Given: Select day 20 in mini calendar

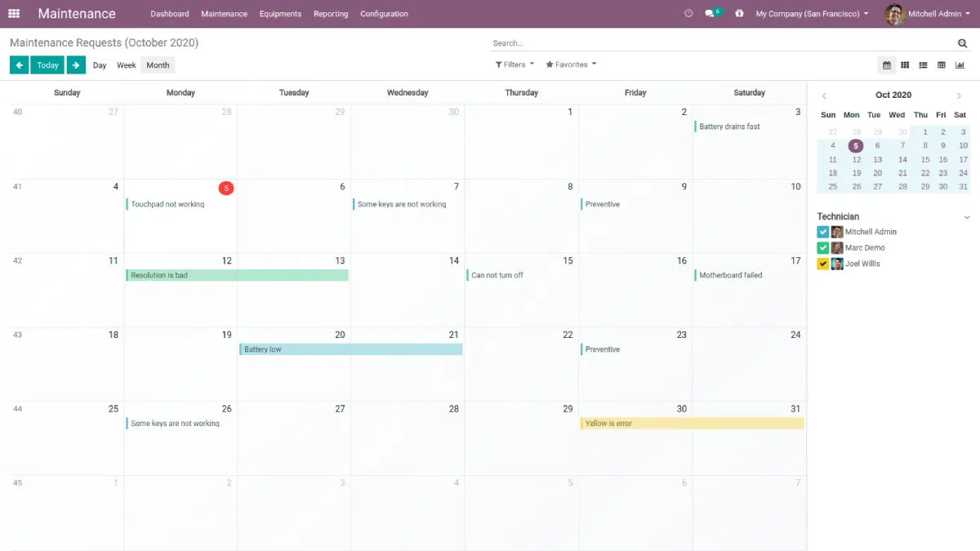Looking at the screenshot, I should pyautogui.click(x=878, y=173).
